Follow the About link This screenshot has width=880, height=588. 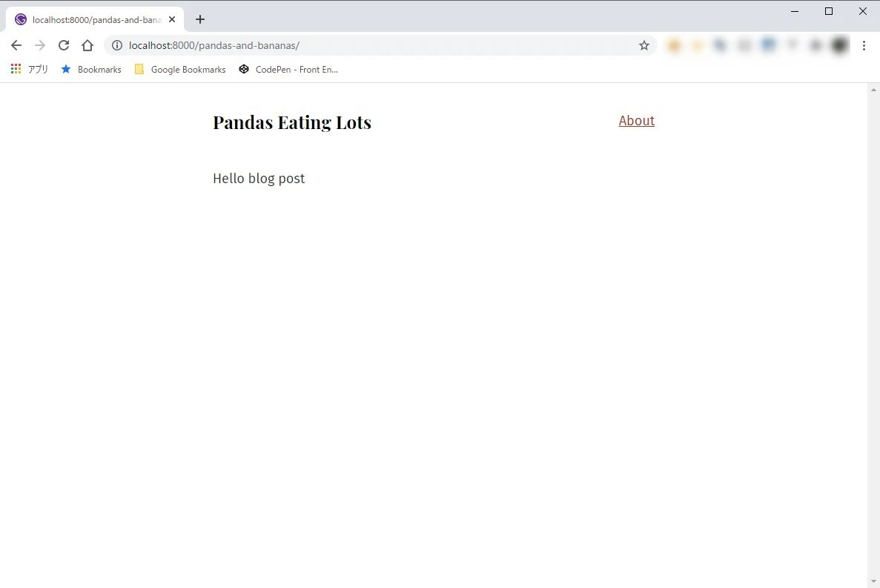(x=636, y=121)
